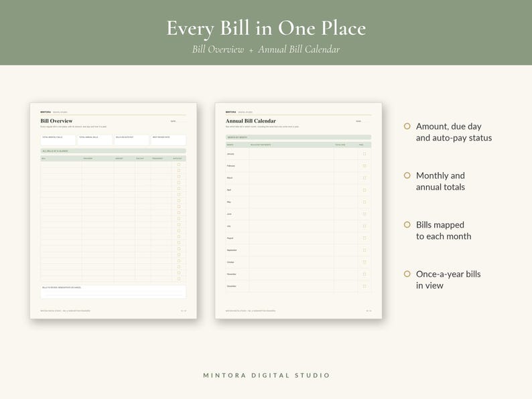532x399 pixels.
Task: Click the June row label
Action: coord(229,214)
